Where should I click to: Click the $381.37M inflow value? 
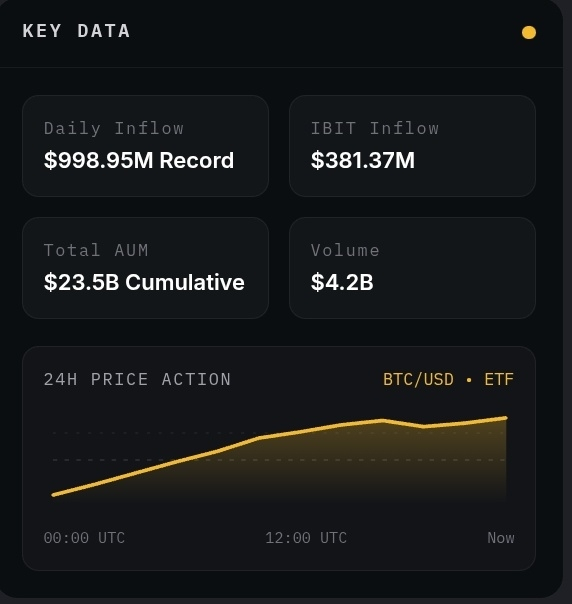point(363,160)
